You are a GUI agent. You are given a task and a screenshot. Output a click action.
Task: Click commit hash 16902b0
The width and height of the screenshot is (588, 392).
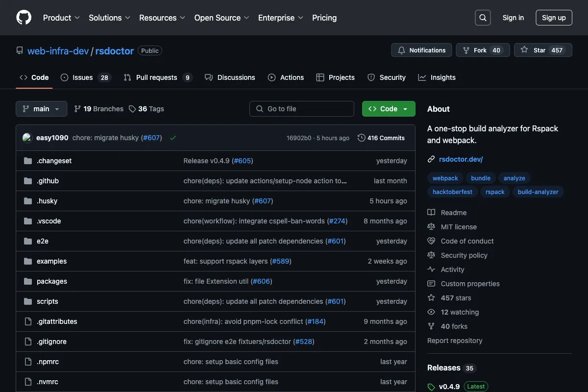[299, 138]
